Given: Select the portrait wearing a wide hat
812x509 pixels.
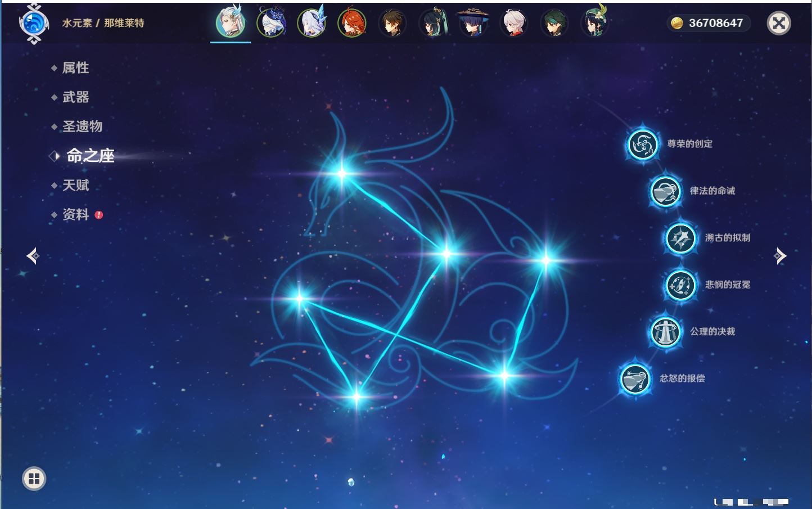Looking at the screenshot, I should click(x=473, y=23).
